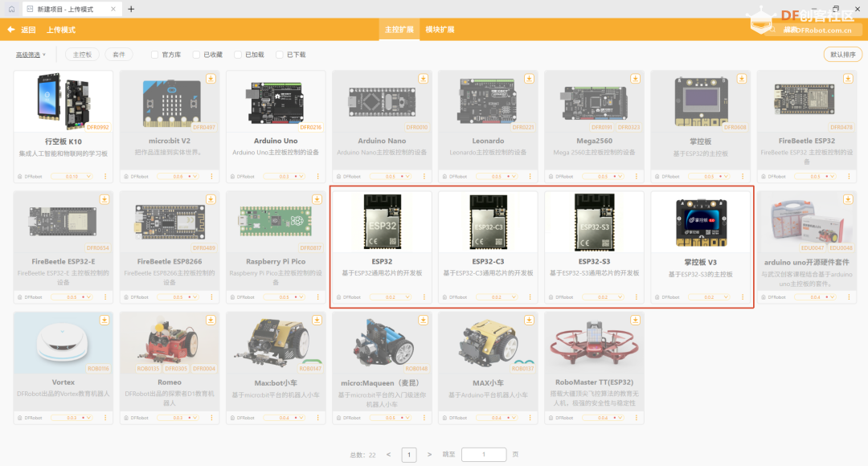Download the micro:bit V2 board
868x466 pixels.
tap(211, 79)
